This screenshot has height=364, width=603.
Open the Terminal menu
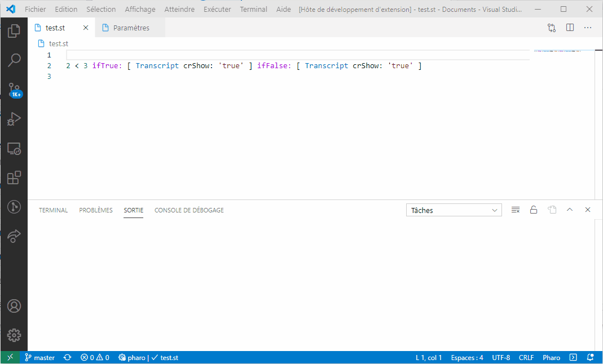coord(253,8)
